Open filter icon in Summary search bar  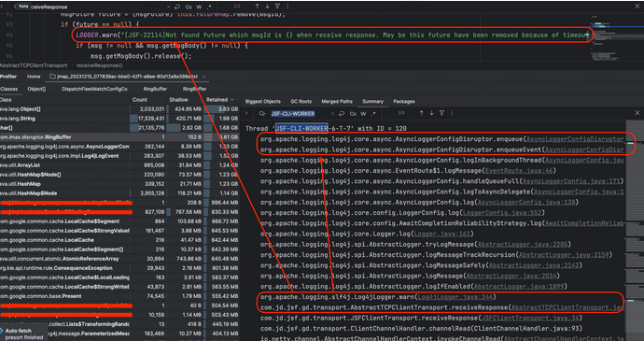(441, 113)
